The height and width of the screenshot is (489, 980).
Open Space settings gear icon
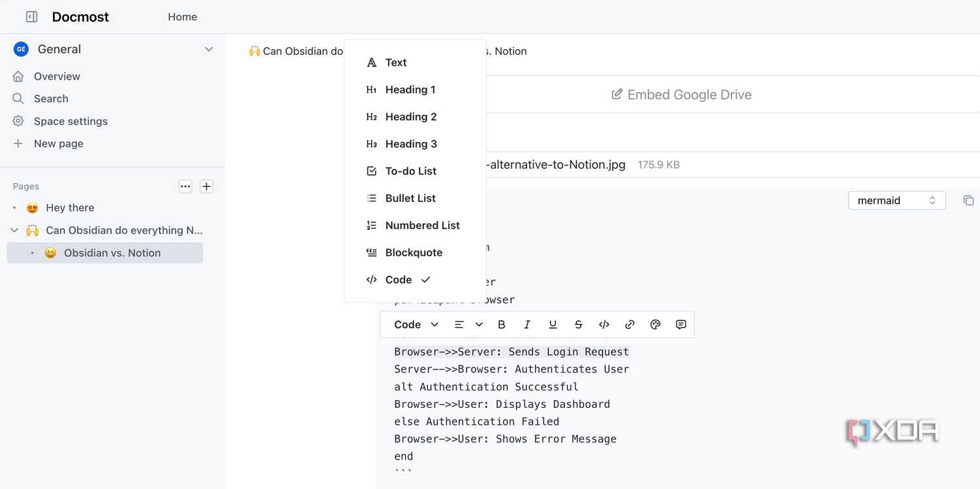click(x=18, y=121)
